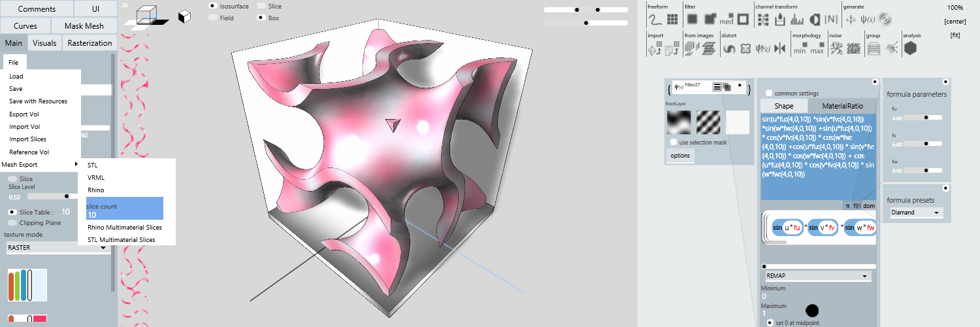The height and width of the screenshot is (327, 980).
Task: Select the freeform curve tool
Action: 655,19
